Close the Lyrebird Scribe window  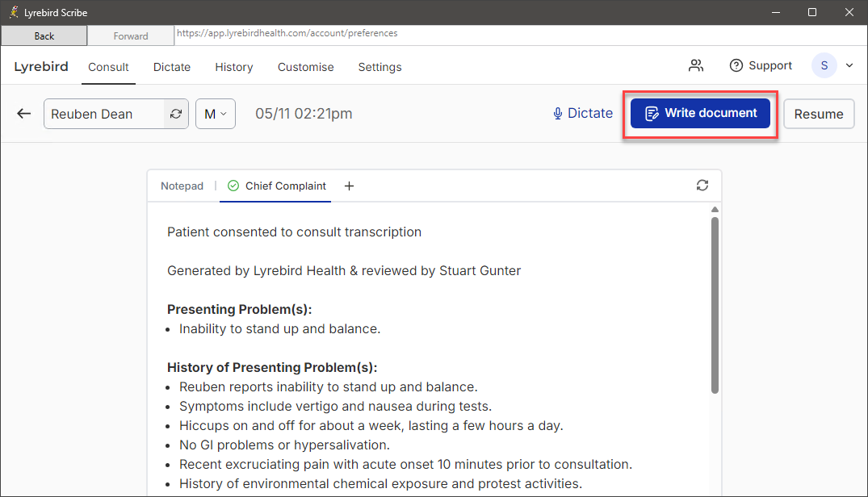click(x=849, y=12)
